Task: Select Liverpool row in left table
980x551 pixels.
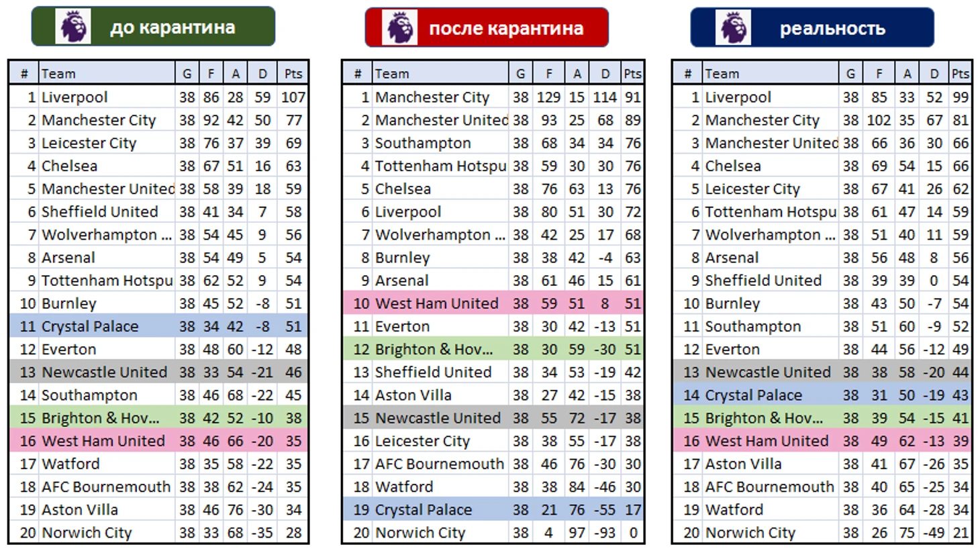Action: [x=158, y=97]
